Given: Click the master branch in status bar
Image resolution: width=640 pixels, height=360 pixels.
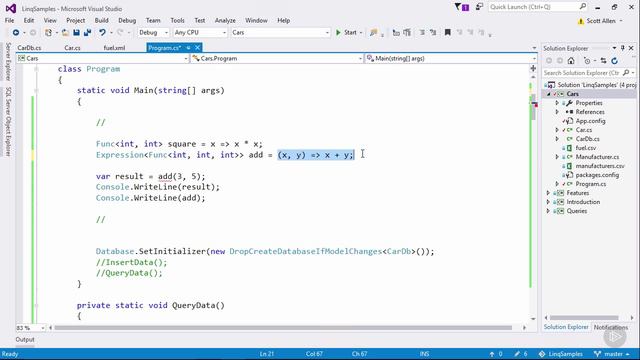Looking at the screenshot, I should (612, 354).
